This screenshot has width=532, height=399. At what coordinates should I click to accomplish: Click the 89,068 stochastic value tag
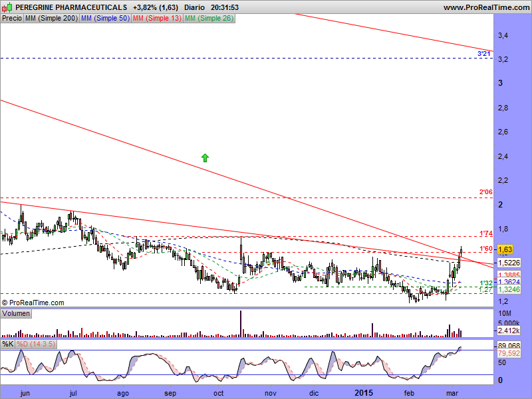click(509, 346)
